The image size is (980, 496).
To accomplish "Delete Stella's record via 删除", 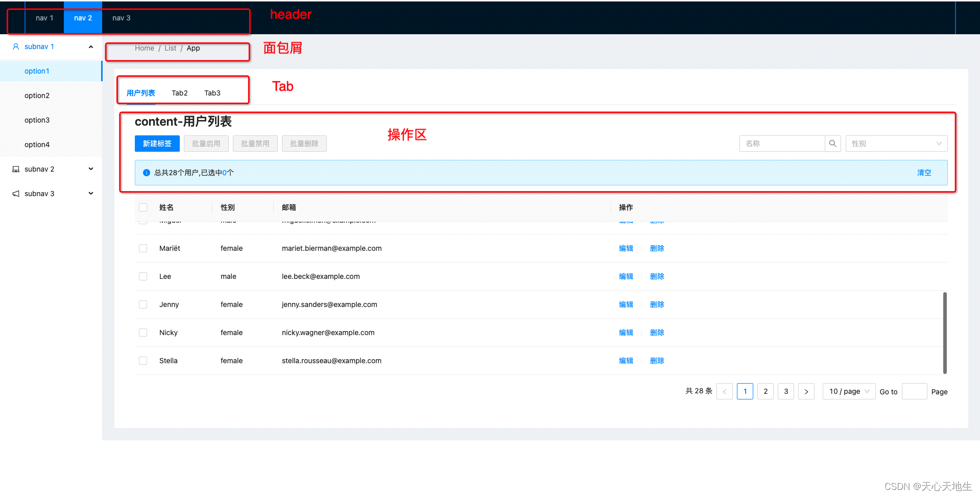I will pyautogui.click(x=657, y=361).
